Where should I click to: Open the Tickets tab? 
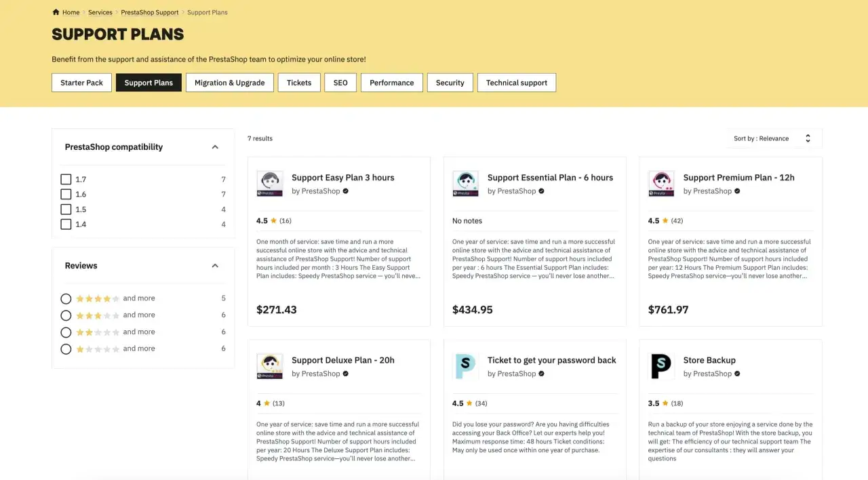299,83
